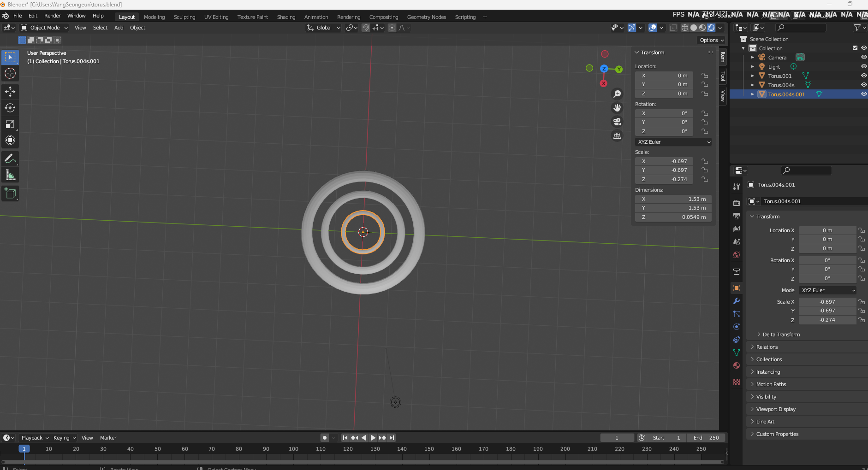Hide Light using its eye icon
This screenshot has width=868, height=470.
[x=864, y=66]
